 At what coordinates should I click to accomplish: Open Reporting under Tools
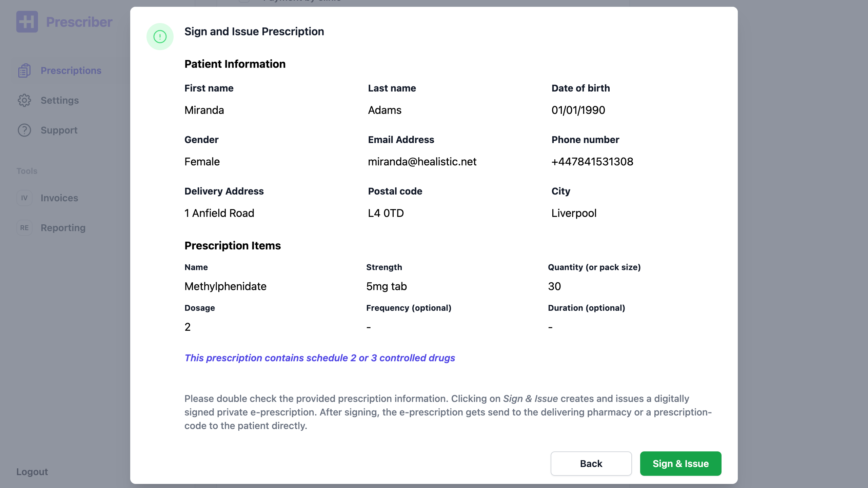pyautogui.click(x=63, y=228)
